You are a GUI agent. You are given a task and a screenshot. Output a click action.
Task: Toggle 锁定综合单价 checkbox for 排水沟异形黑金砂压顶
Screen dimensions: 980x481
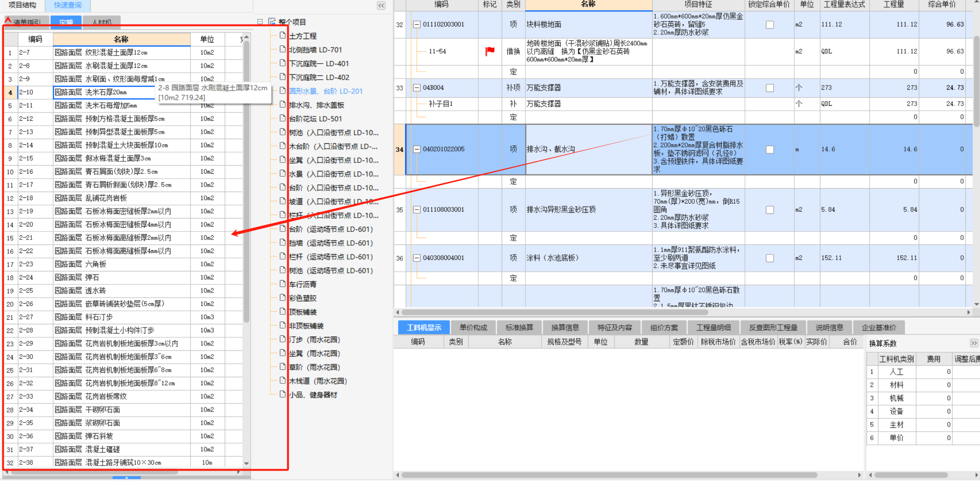769,210
